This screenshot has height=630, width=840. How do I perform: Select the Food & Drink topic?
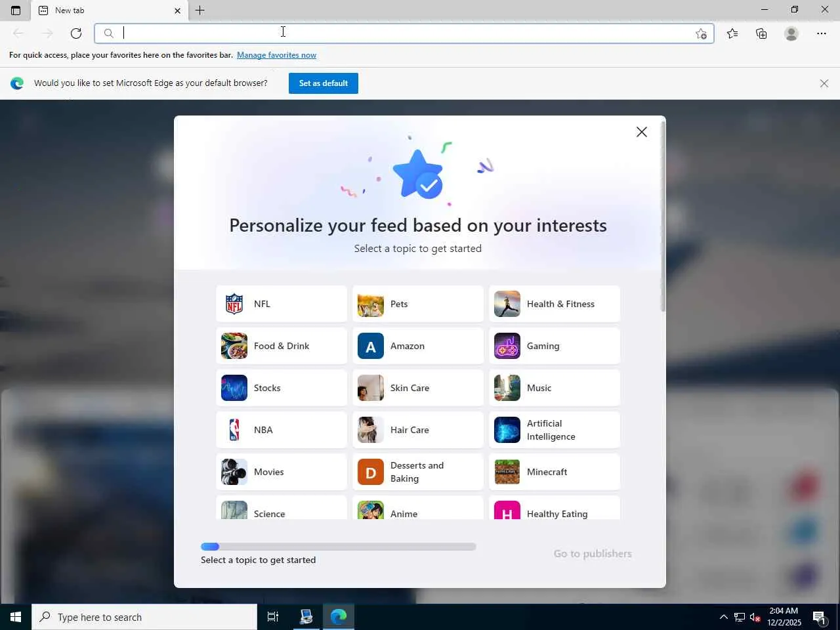[x=282, y=346]
